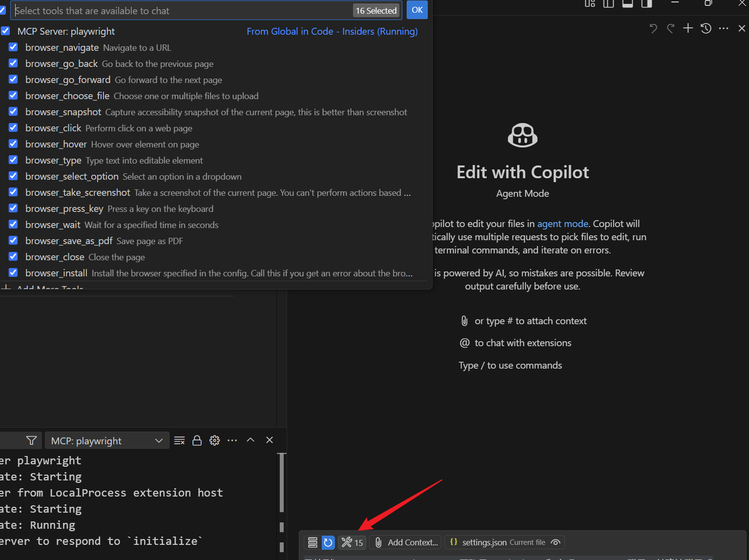Image resolution: width=749 pixels, height=560 pixels.
Task: Open the 'agent mode' link
Action: pyautogui.click(x=562, y=224)
